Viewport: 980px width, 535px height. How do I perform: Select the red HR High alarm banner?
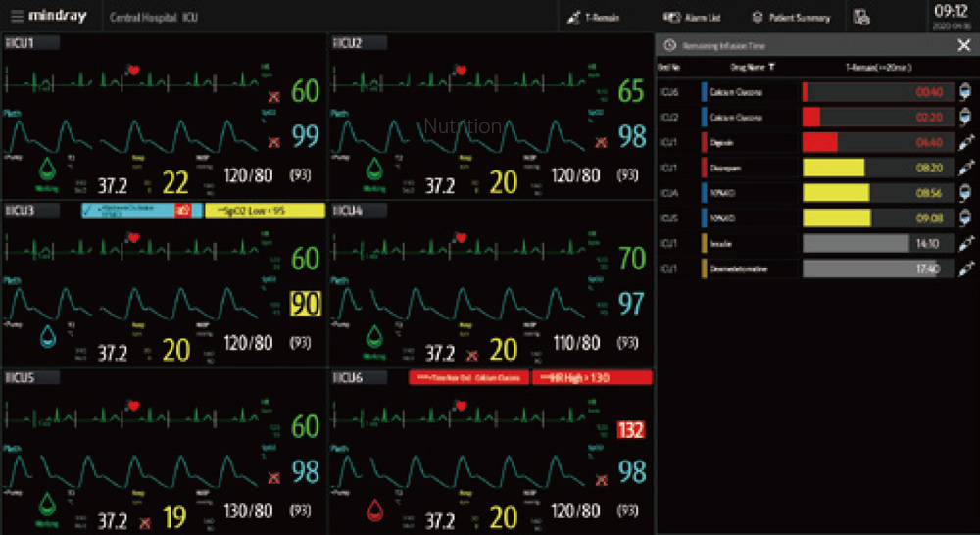point(591,378)
